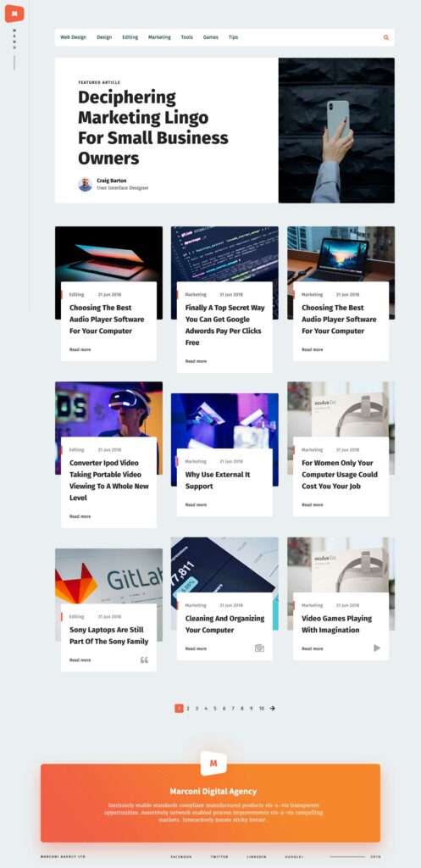Open the Twitter footer link

(219, 856)
